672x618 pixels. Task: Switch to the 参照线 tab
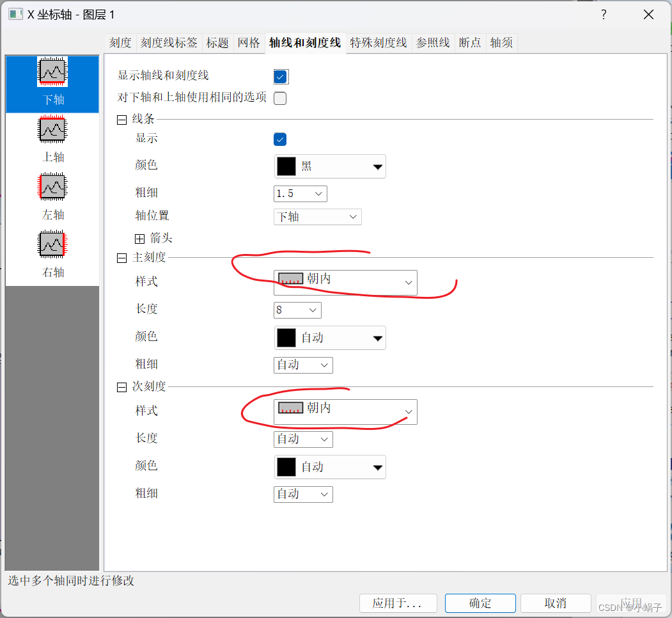pos(433,43)
